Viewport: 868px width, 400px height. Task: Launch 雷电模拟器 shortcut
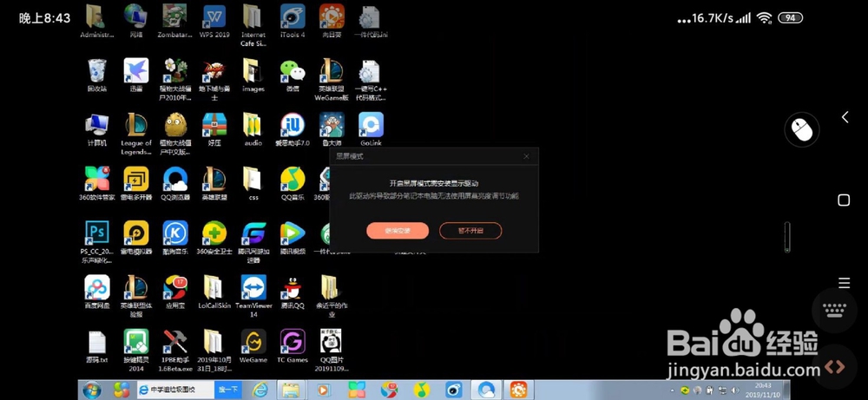pyautogui.click(x=135, y=238)
